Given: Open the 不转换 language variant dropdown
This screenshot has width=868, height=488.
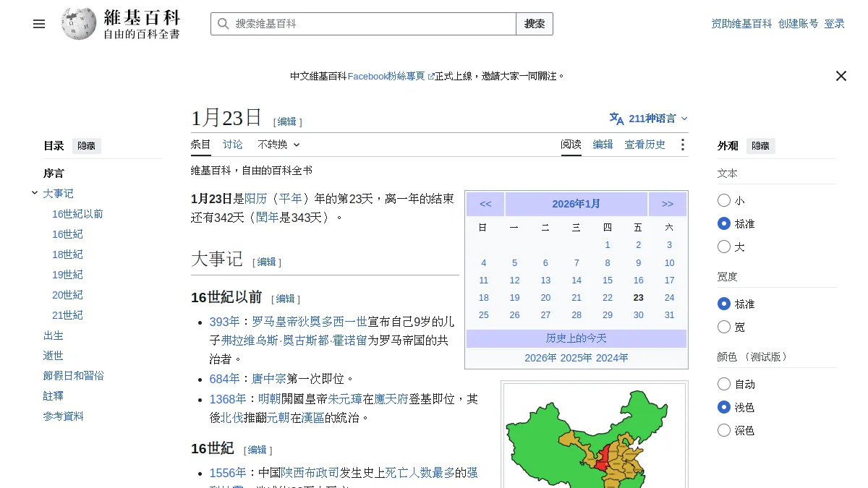Looking at the screenshot, I should click(x=278, y=145).
